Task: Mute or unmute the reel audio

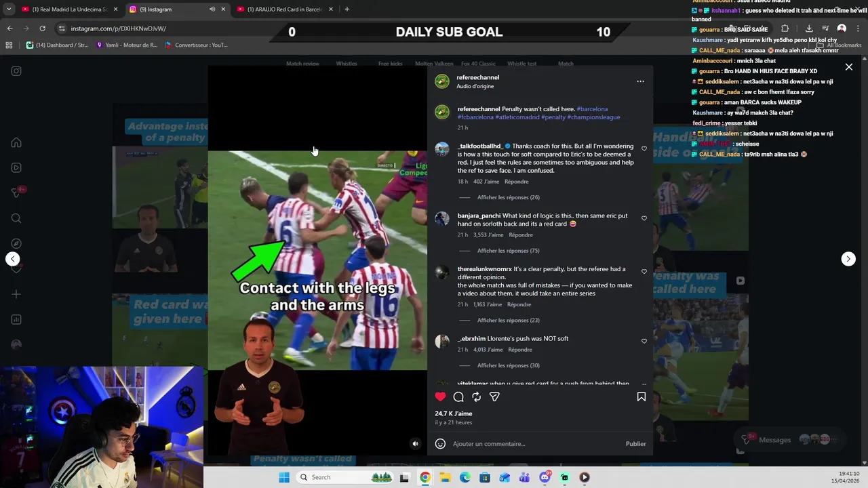Action: (416, 444)
